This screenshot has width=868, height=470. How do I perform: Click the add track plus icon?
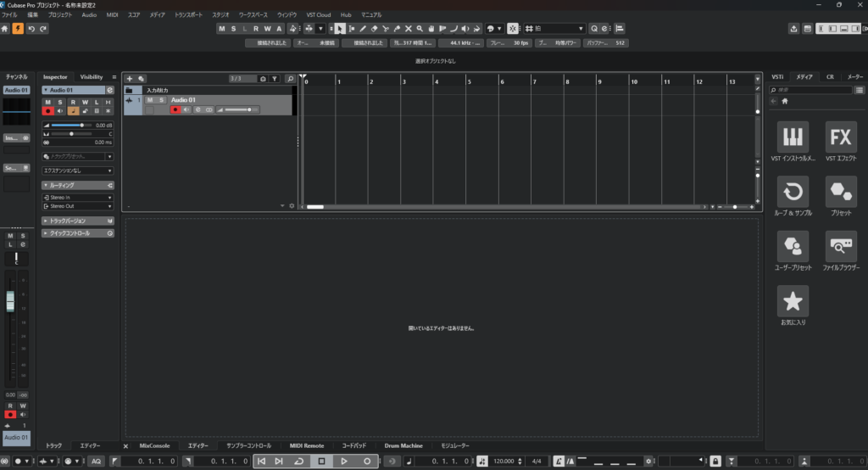point(130,78)
